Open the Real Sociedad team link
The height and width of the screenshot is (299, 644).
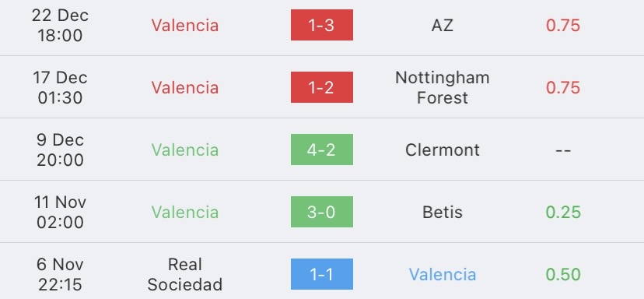pyautogui.click(x=185, y=274)
